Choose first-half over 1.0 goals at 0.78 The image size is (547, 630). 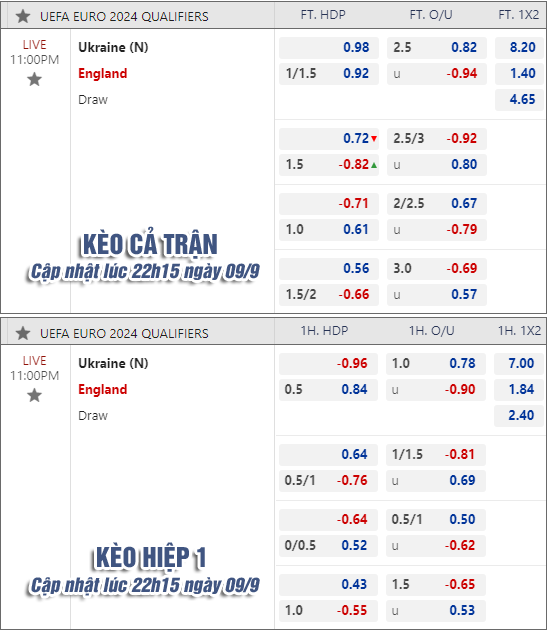[x=436, y=364]
